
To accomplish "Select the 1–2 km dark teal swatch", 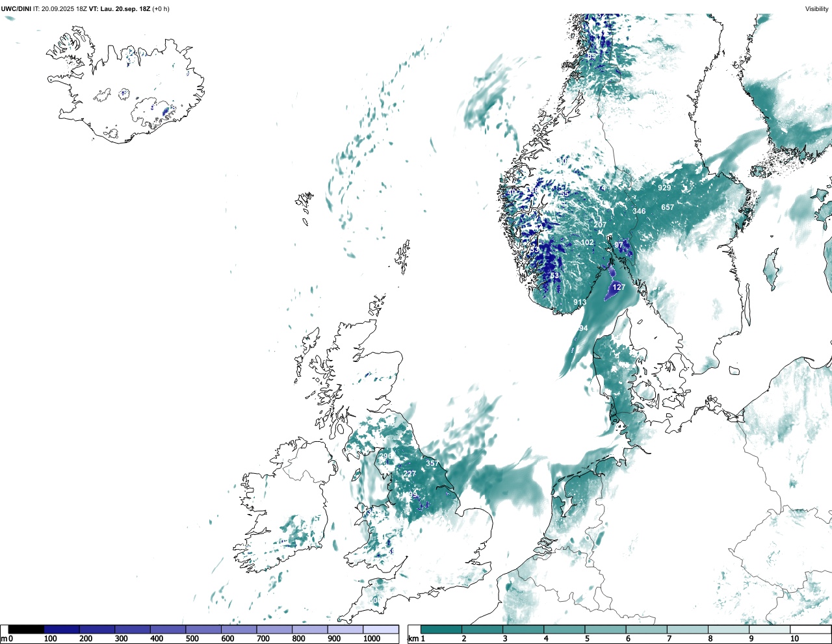I will tap(441, 630).
